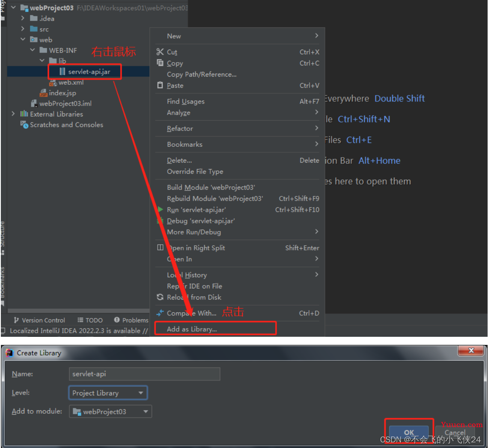Collapse the web folder

(23, 39)
